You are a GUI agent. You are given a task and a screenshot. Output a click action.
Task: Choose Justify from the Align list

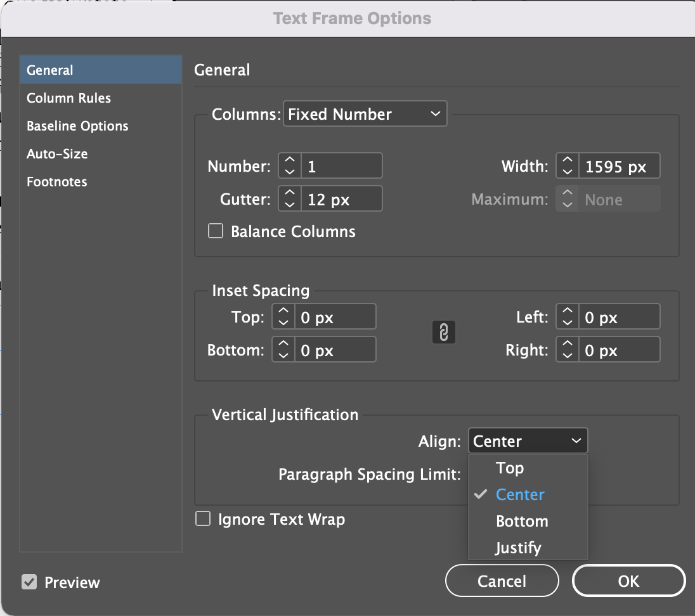pyautogui.click(x=518, y=548)
